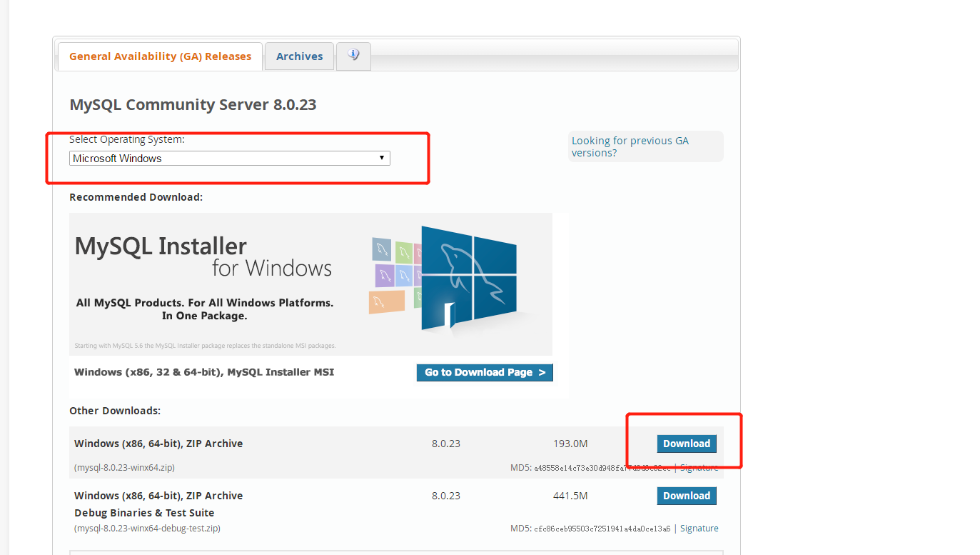Click the MySQL Installer for Windows banner
Viewport: 980px width, 555px height.
click(x=310, y=284)
